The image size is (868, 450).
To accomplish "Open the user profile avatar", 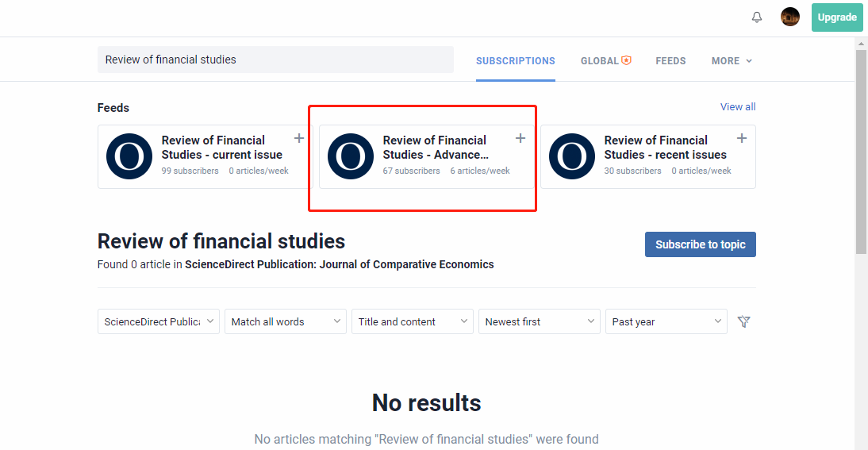I will pos(790,17).
